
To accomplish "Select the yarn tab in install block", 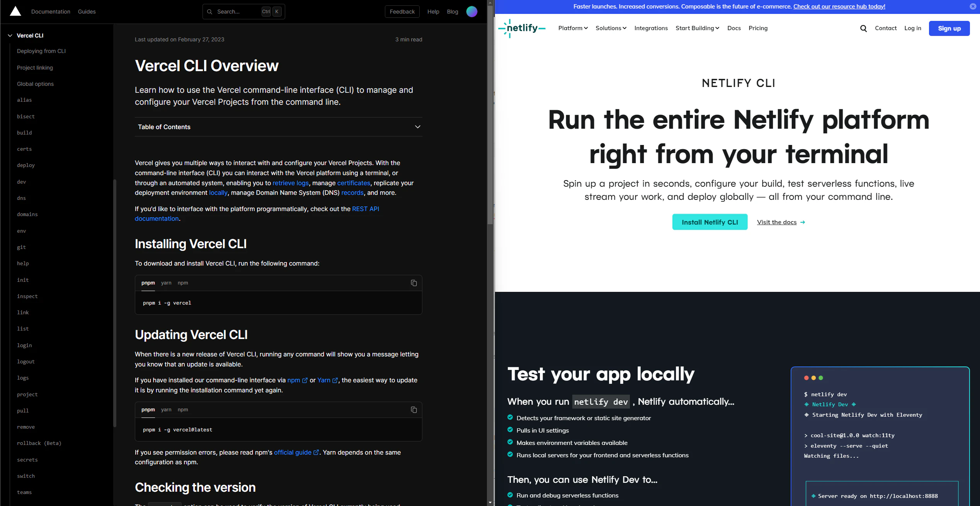I will (x=166, y=283).
